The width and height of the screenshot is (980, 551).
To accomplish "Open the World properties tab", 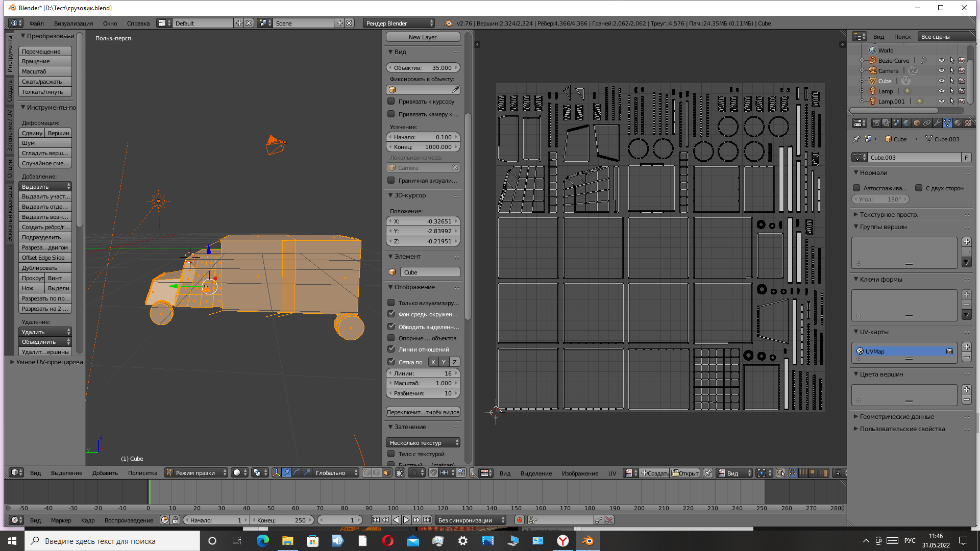I will (906, 123).
